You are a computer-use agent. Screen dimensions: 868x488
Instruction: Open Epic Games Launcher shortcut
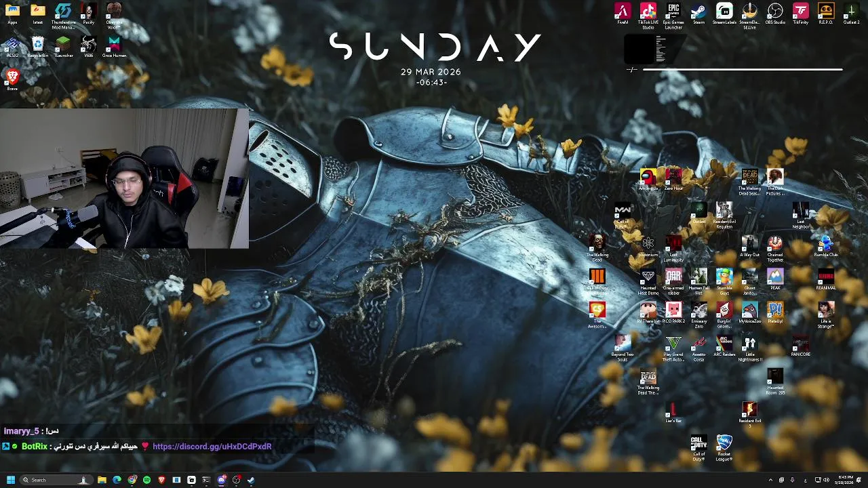click(x=673, y=16)
